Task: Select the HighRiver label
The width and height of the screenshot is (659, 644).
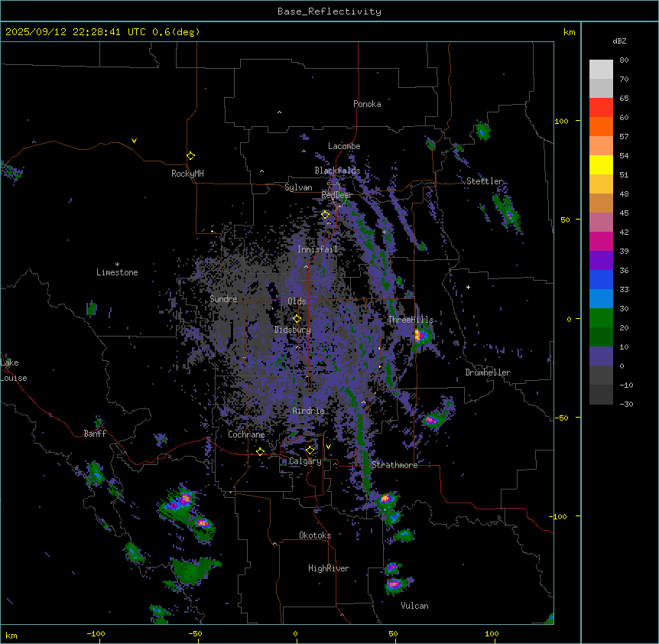Action: pyautogui.click(x=329, y=568)
